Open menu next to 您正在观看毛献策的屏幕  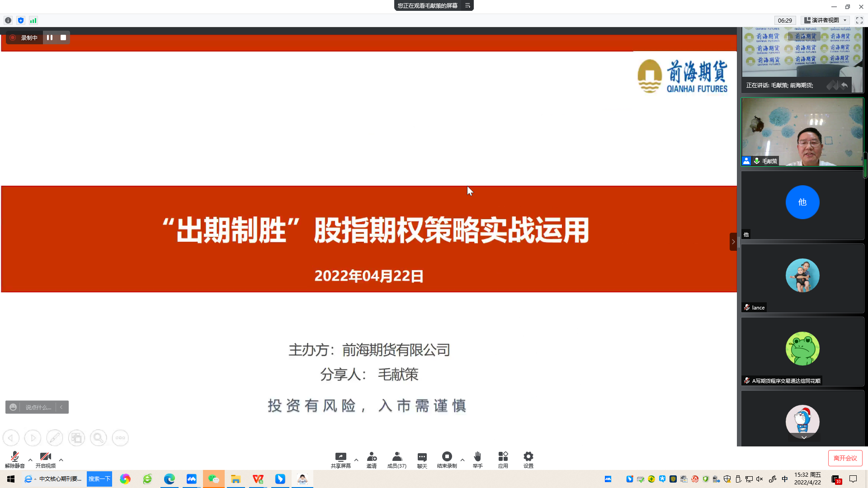coord(467,5)
